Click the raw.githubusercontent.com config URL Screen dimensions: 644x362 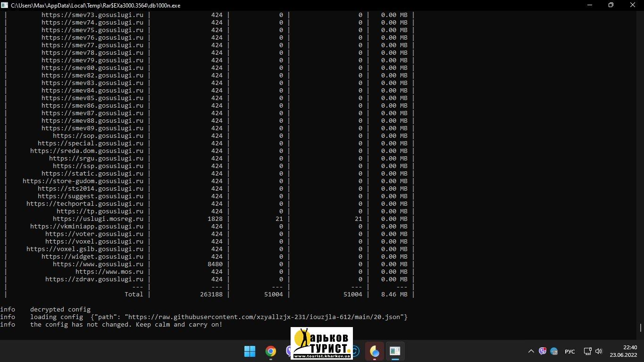coord(264,317)
